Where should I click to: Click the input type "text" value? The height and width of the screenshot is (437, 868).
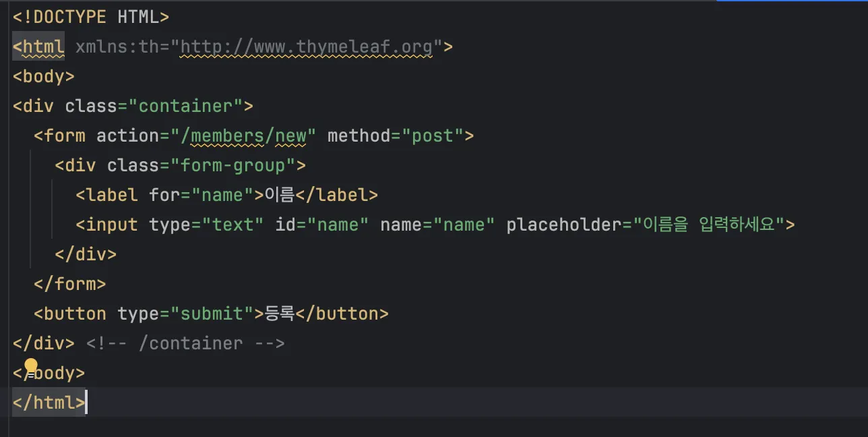tap(233, 225)
